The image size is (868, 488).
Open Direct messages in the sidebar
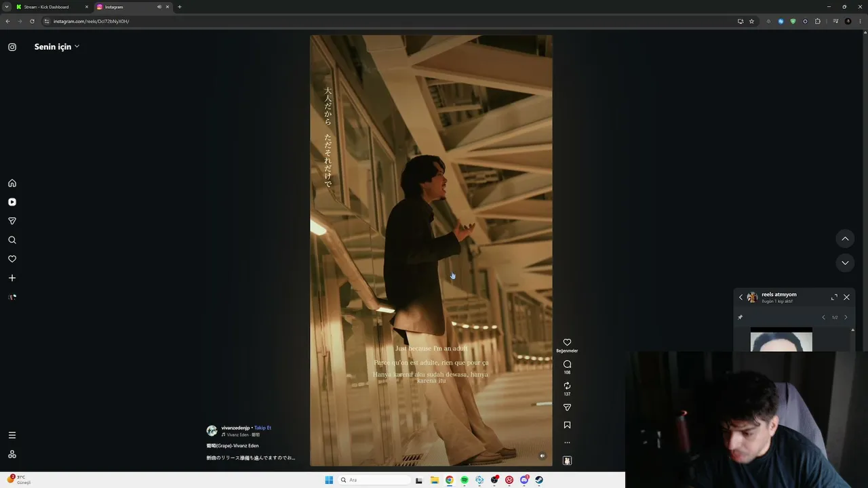(12, 221)
